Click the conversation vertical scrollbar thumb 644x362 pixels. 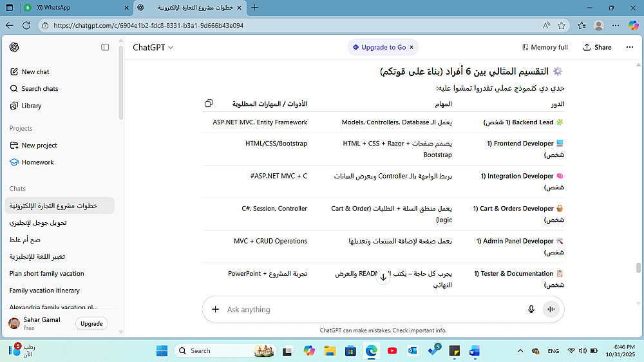pyautogui.click(x=638, y=267)
